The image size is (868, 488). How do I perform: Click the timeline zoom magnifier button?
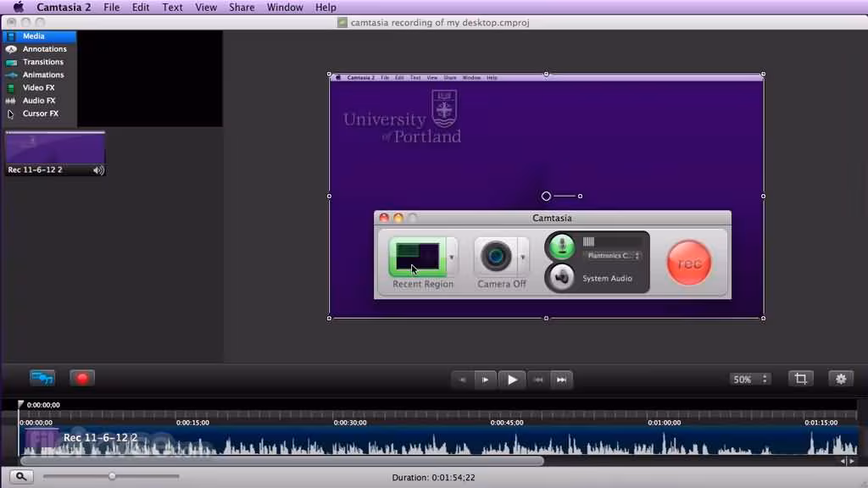(21, 476)
